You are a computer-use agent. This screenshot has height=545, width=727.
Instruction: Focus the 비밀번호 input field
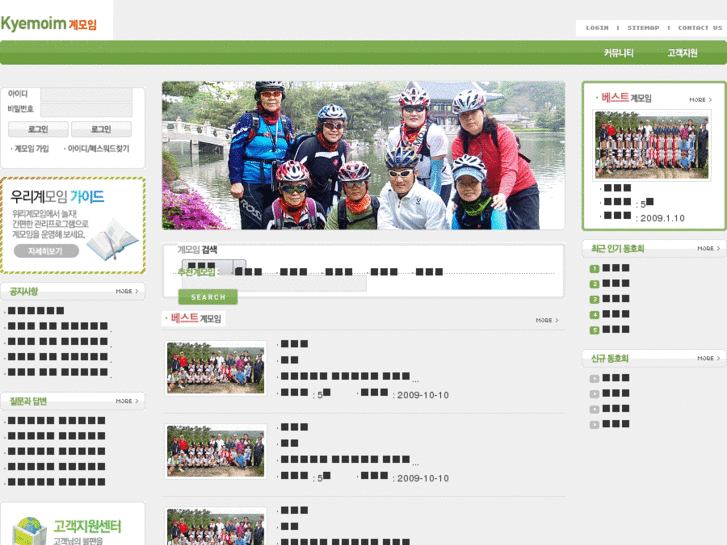click(86, 109)
